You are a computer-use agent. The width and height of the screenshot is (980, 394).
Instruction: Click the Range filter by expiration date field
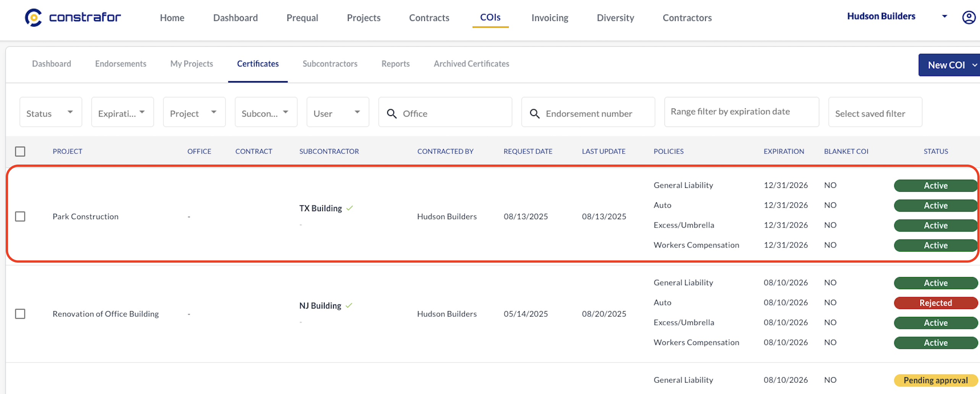coord(742,112)
